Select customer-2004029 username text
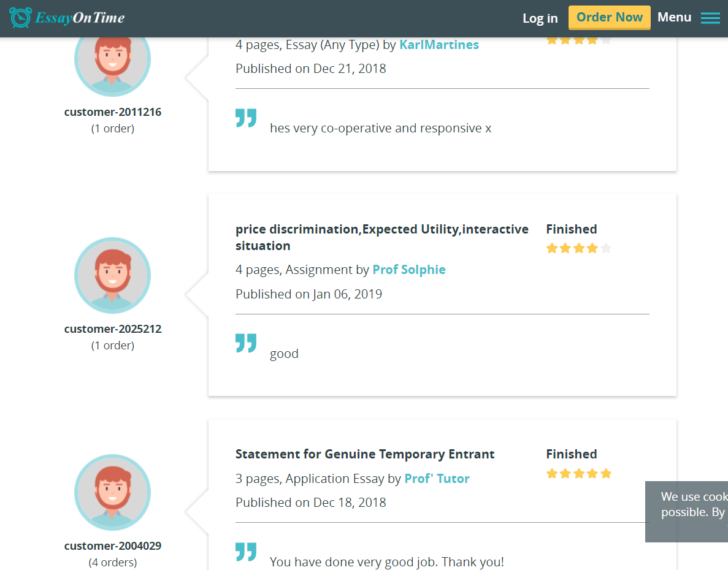This screenshot has width=728, height=570. [x=113, y=546]
